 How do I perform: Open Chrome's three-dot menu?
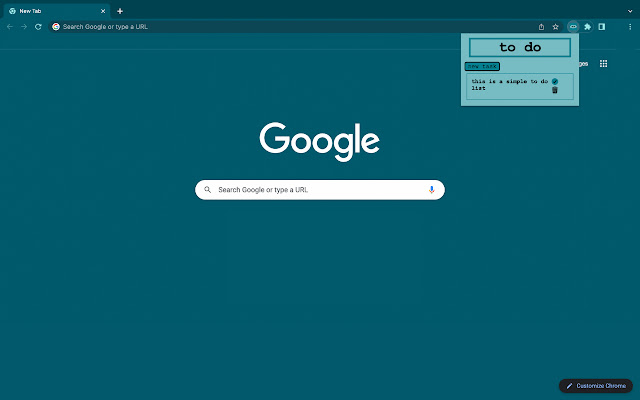(630, 27)
